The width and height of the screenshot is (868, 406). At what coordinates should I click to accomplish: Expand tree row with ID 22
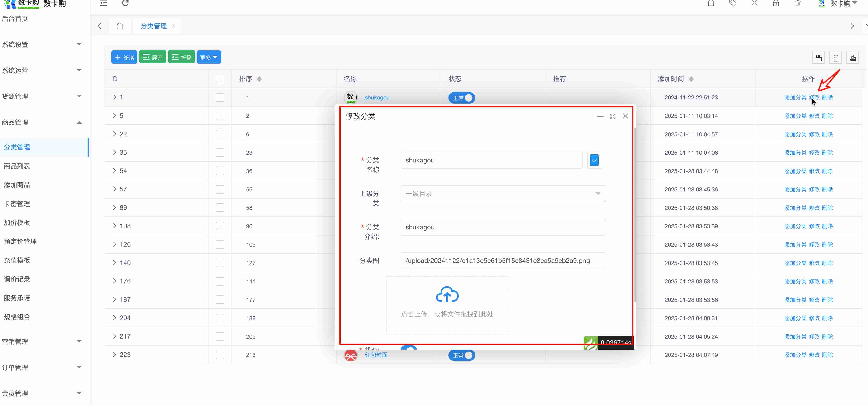pos(115,134)
